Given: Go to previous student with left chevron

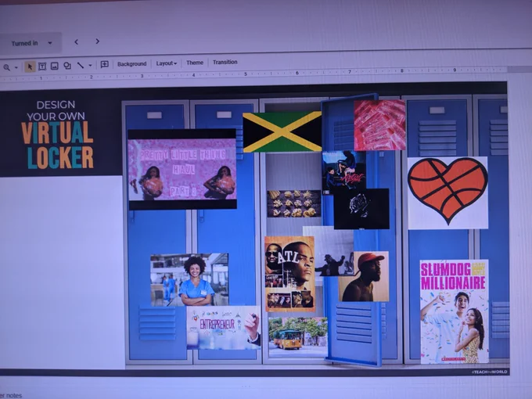Looking at the screenshot, I should (77, 41).
